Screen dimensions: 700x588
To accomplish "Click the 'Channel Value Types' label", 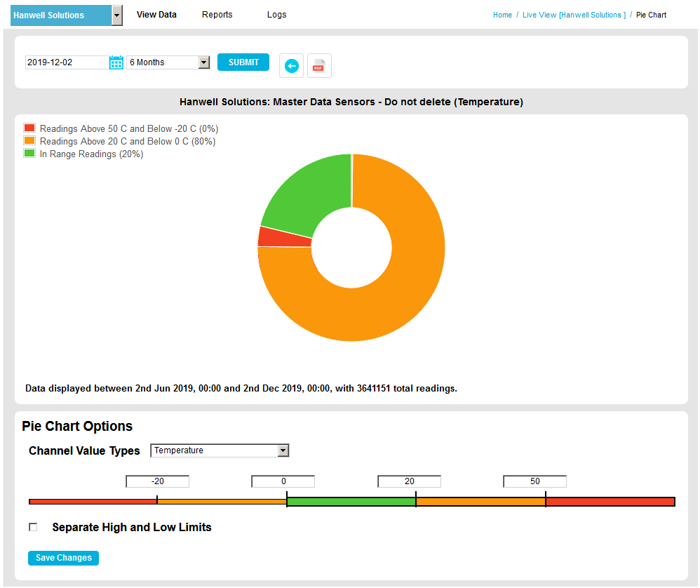I will 84,451.
